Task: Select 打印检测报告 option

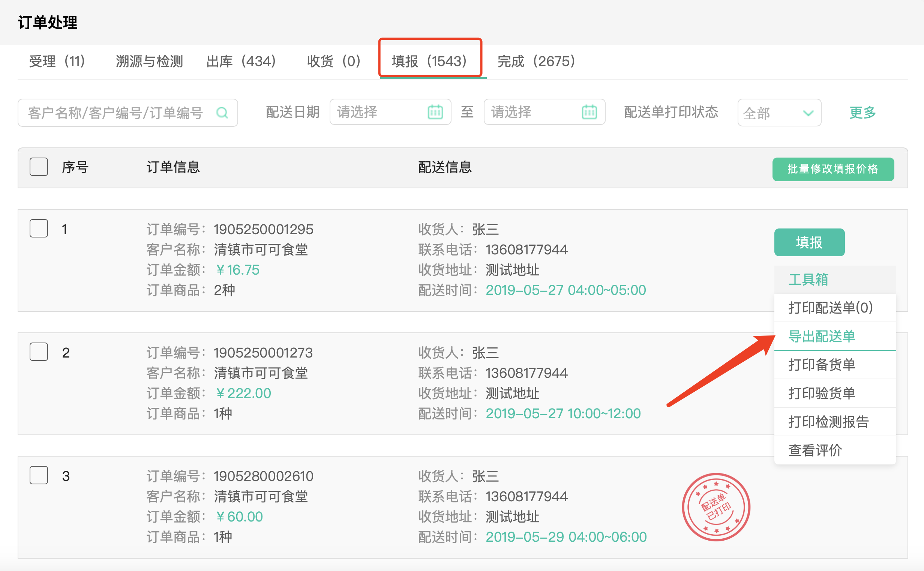Action: tap(829, 421)
